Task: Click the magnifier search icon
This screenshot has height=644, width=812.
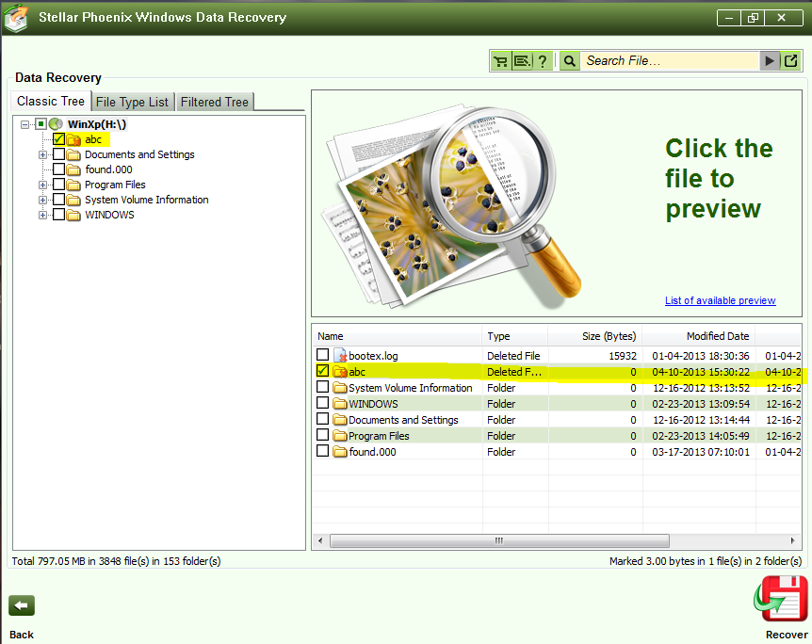Action: (x=569, y=61)
